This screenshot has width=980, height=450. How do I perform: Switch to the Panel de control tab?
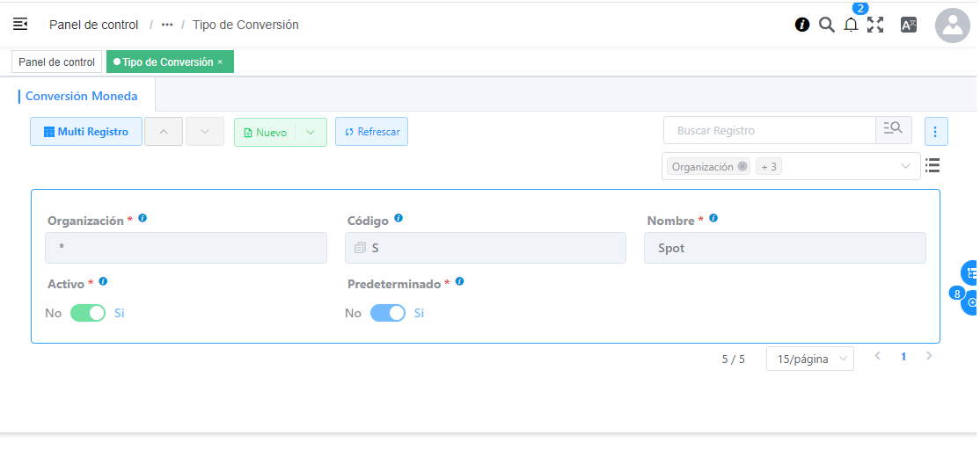coord(56,62)
